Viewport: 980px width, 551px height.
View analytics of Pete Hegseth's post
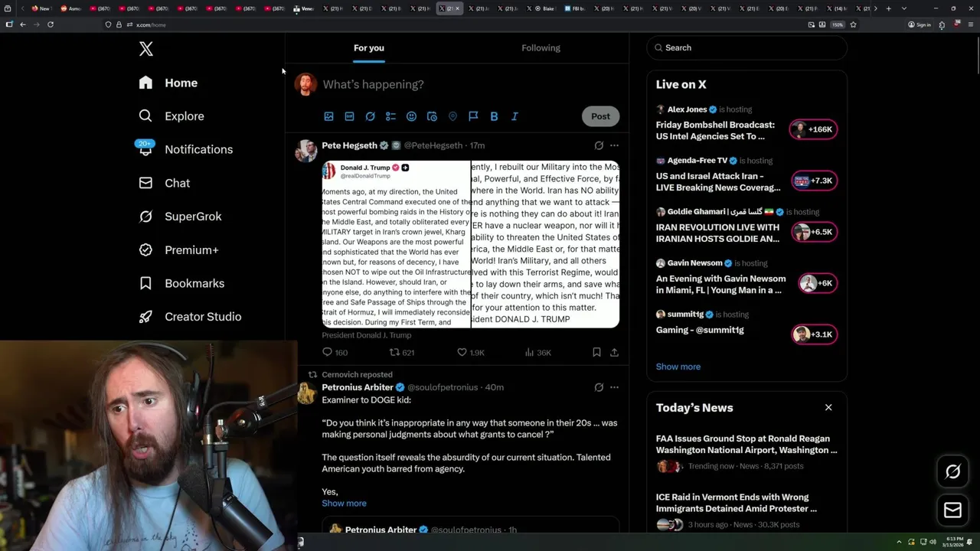tap(537, 353)
